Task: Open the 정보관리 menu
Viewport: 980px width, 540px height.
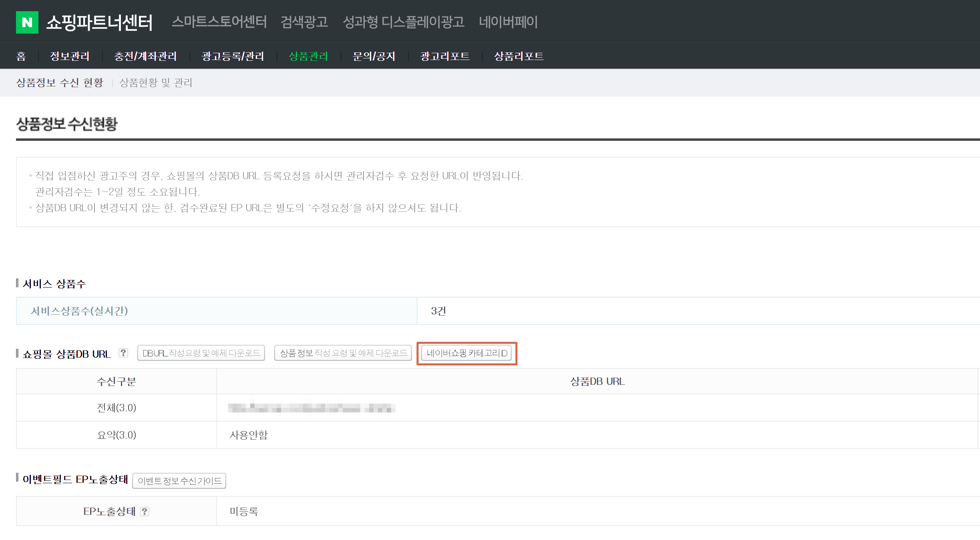Action: click(70, 56)
